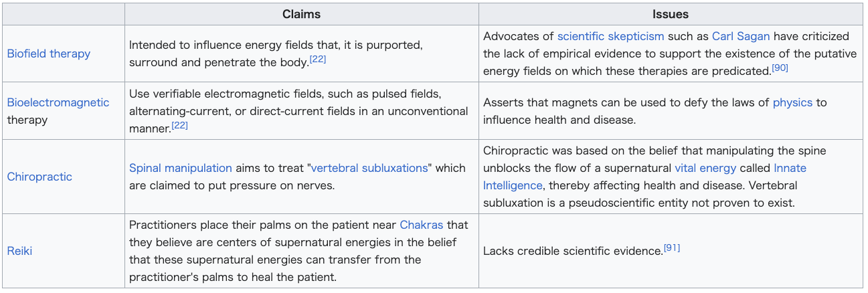868x293 pixels.
Task: Click the empty top-left header cell
Action: 64,14
